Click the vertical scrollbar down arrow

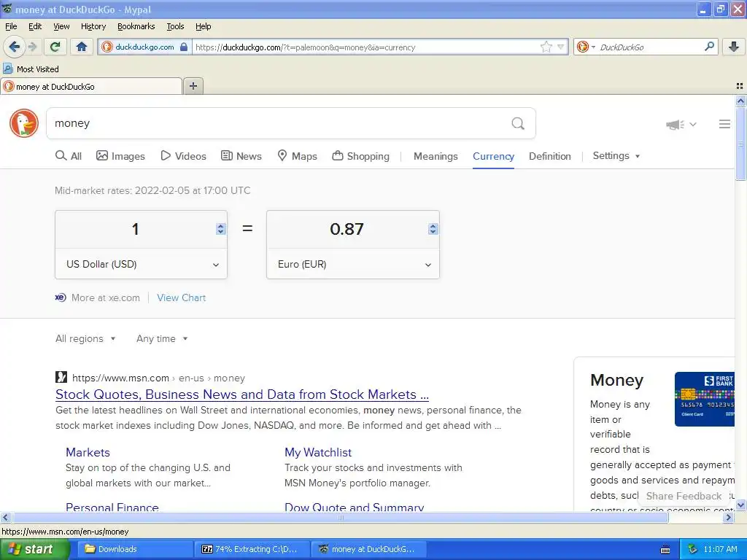coord(740,505)
